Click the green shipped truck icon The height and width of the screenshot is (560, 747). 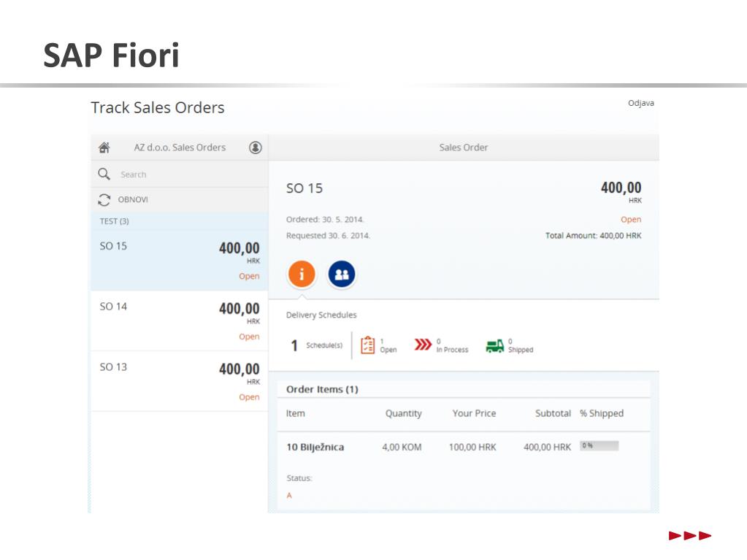(495, 346)
